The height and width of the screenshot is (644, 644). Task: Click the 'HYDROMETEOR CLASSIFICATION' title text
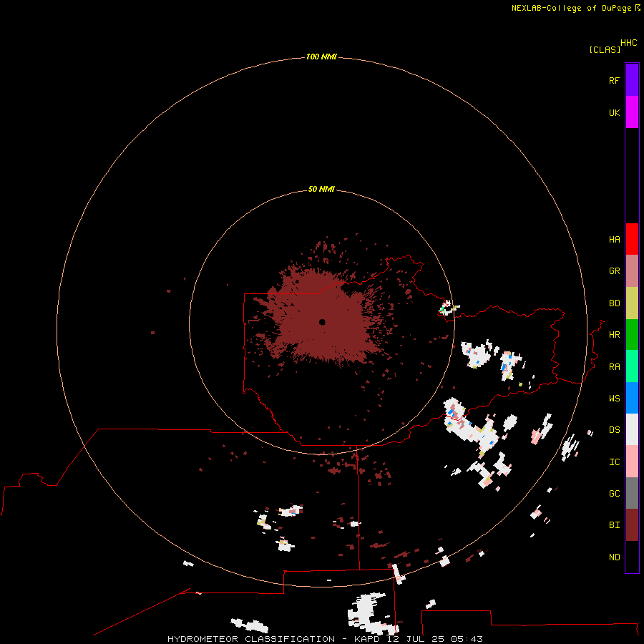pyautogui.click(x=251, y=639)
